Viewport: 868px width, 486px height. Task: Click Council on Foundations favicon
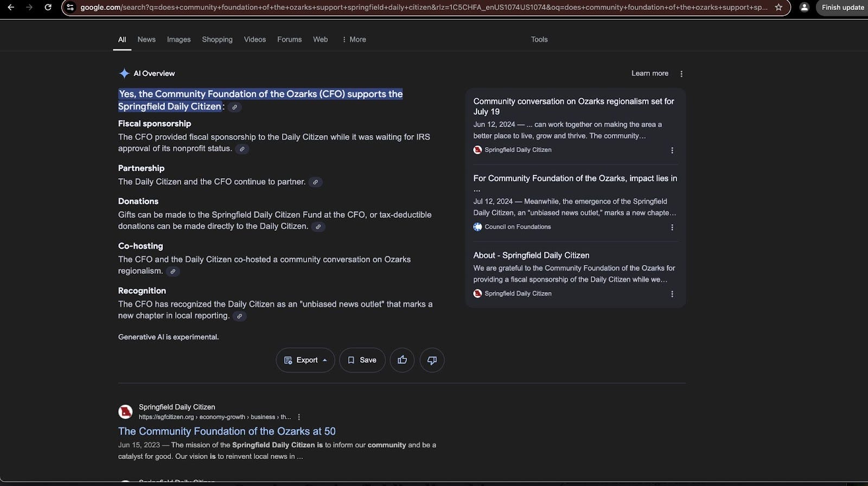click(x=477, y=227)
